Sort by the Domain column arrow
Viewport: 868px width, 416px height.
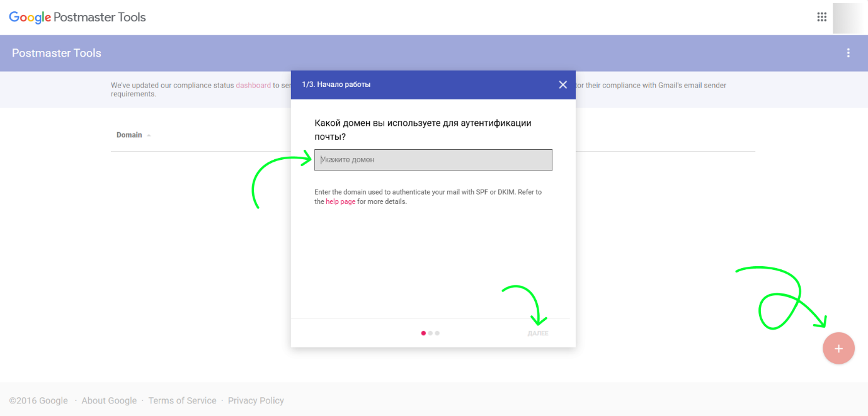point(149,135)
